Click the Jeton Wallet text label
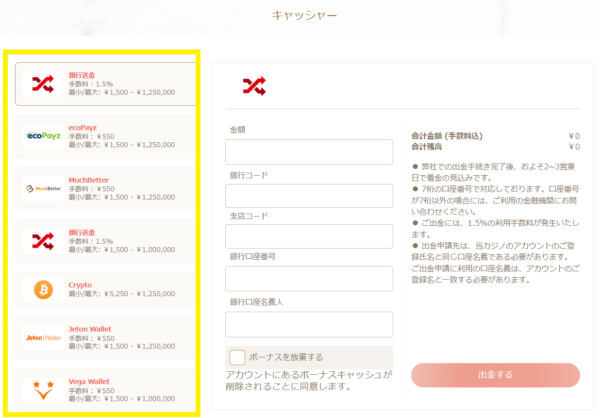The width and height of the screenshot is (600, 418). [x=90, y=329]
